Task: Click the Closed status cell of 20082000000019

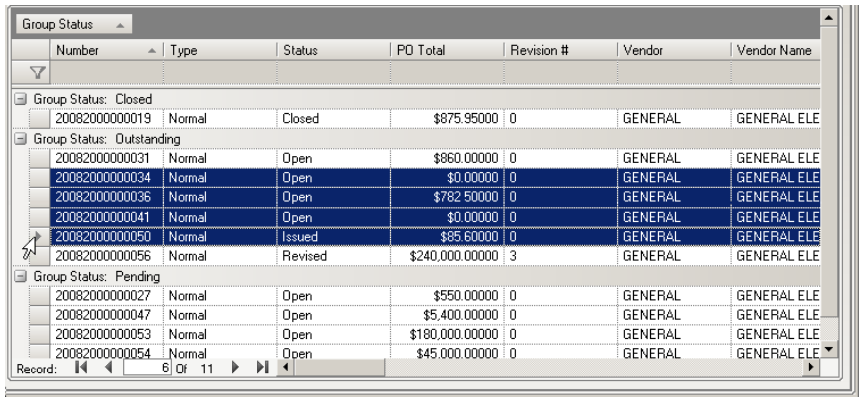Action: (x=325, y=117)
